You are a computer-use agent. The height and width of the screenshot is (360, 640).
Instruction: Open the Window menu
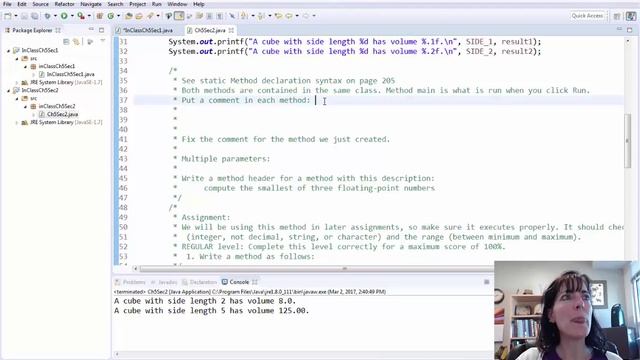pos(177,4)
